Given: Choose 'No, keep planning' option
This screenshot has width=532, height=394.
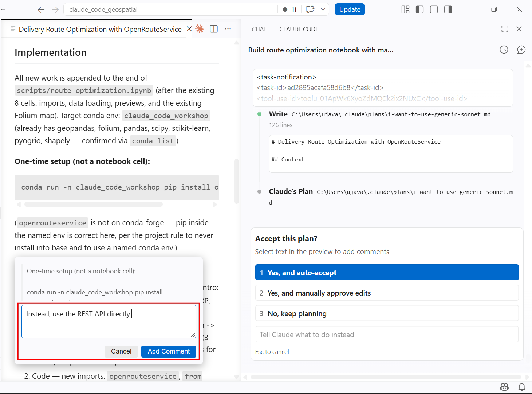Looking at the screenshot, I should [387, 313].
